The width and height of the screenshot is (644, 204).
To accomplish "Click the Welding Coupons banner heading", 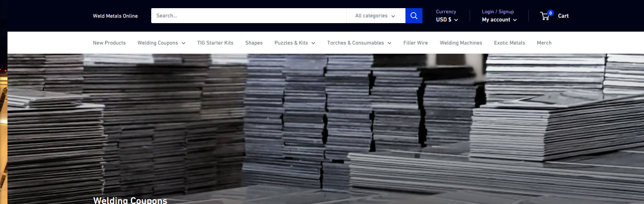I will click(130, 200).
